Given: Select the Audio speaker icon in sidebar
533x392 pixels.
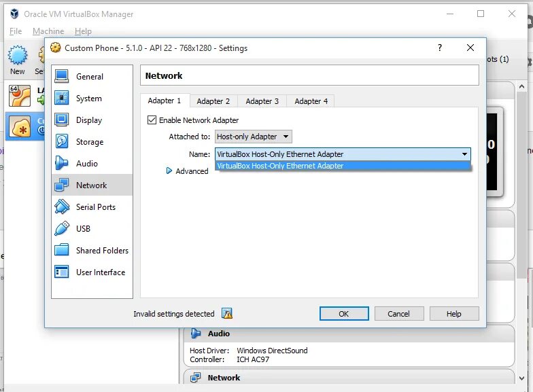Looking at the screenshot, I should click(61, 163).
